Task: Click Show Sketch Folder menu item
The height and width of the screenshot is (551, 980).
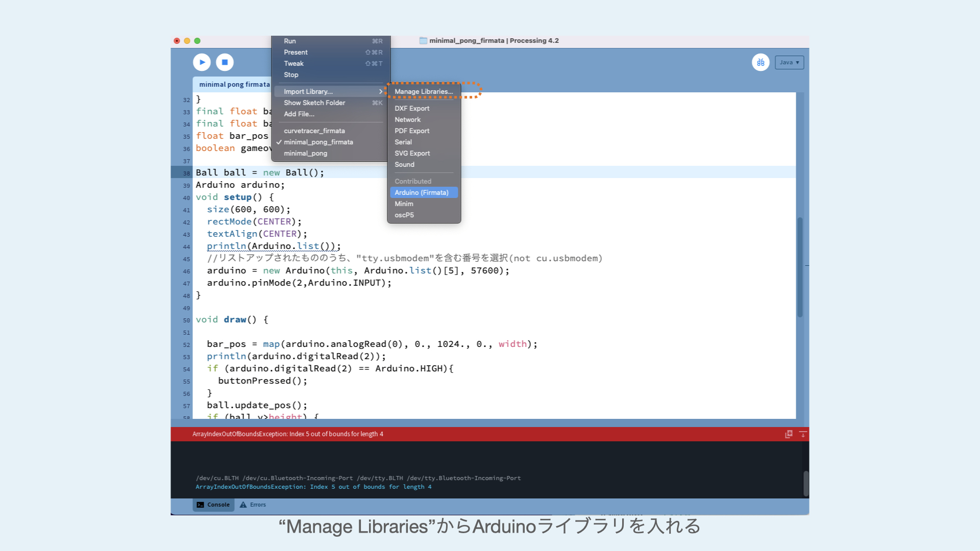Action: pyautogui.click(x=314, y=103)
